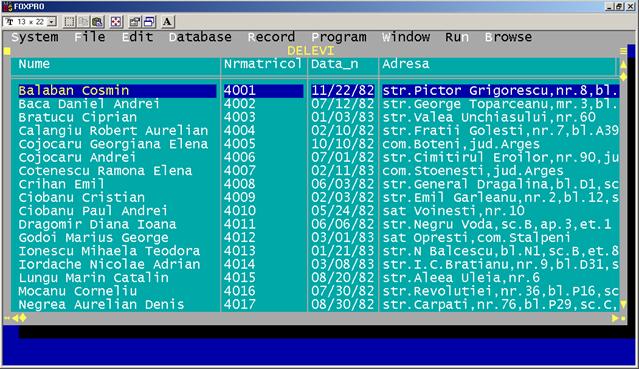The width and height of the screenshot is (639, 369).
Task: Open the Browse menu
Action: pos(509,37)
